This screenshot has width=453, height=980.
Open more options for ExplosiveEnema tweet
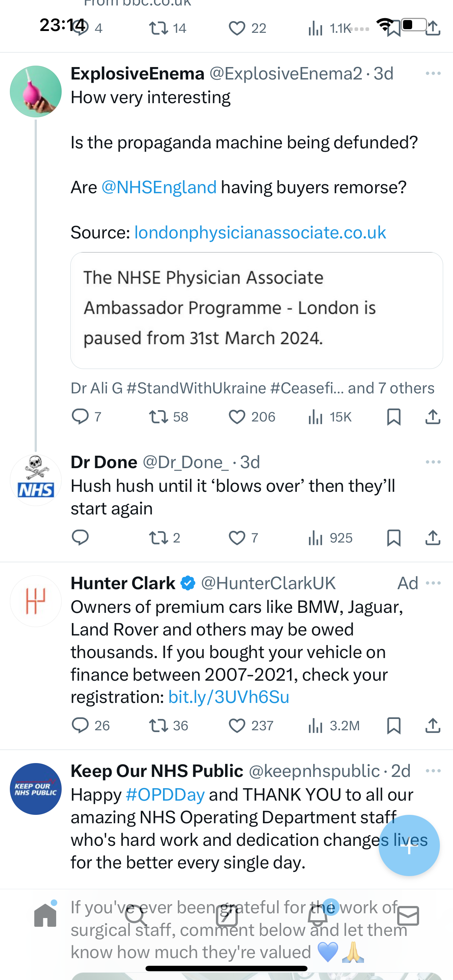pos(433,73)
